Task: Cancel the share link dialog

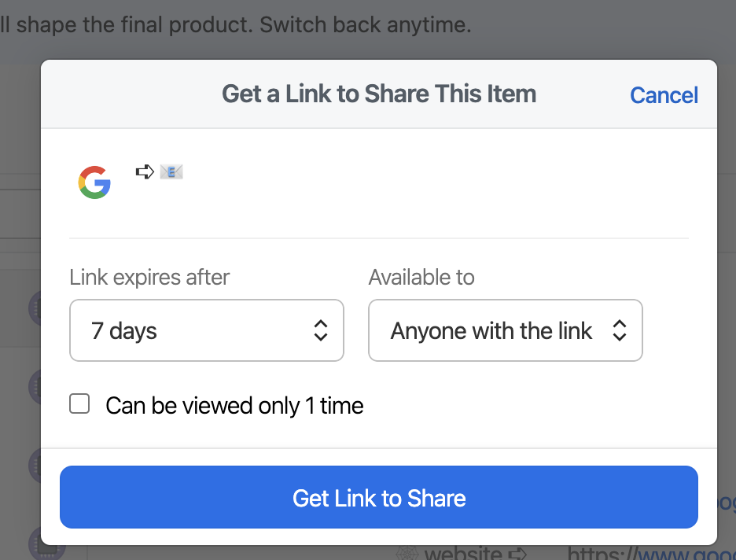Action: 664,95
